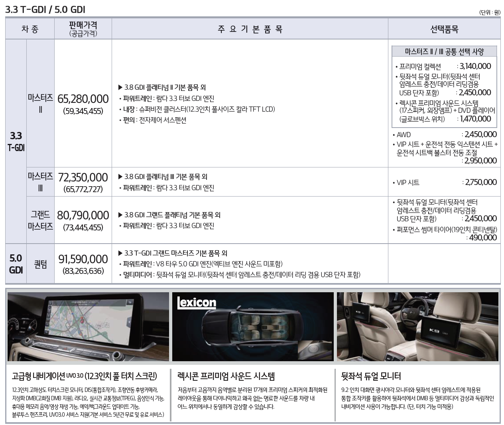
Task: Click the 슈퍼비전 클러스터 interior line
Action: (197, 109)
